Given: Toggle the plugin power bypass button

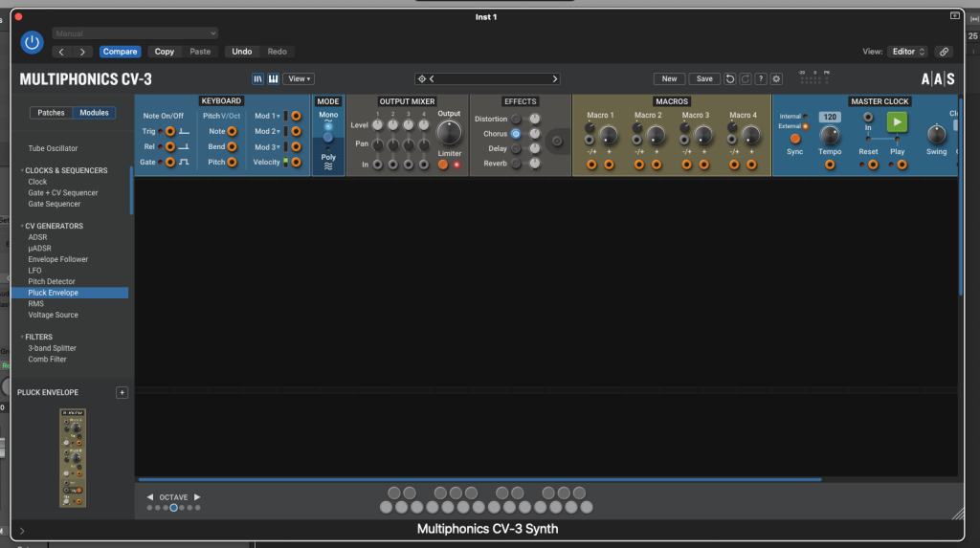Looking at the screenshot, I should tap(33, 42).
